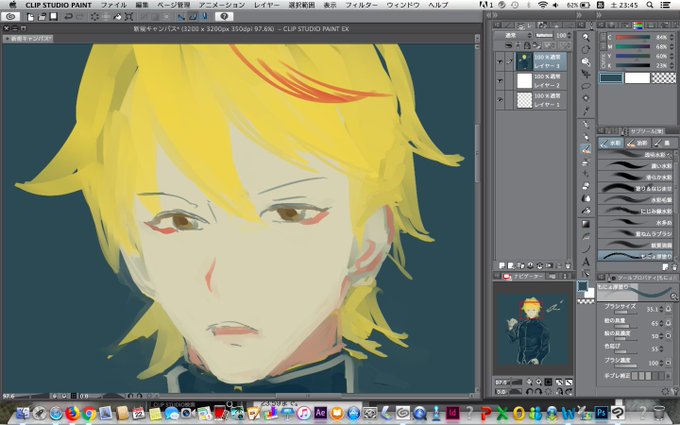The width and height of the screenshot is (680, 425).
Task: Click the layer opacity stepper arrows
Action: pyautogui.click(x=569, y=35)
